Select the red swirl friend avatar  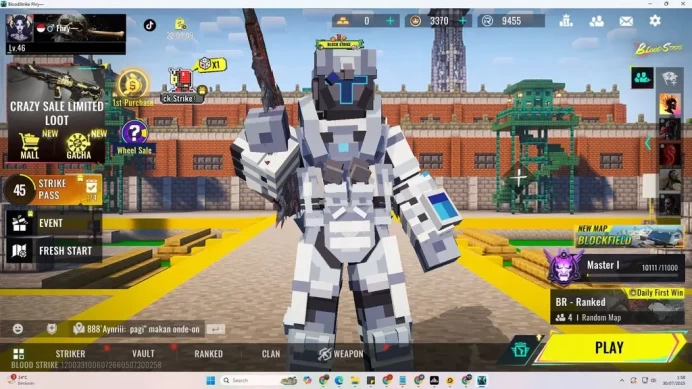pos(669,155)
